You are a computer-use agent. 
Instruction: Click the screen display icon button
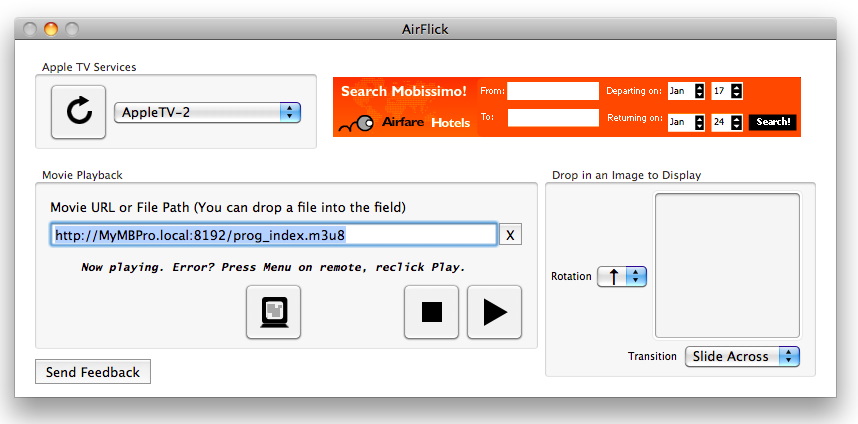point(273,312)
